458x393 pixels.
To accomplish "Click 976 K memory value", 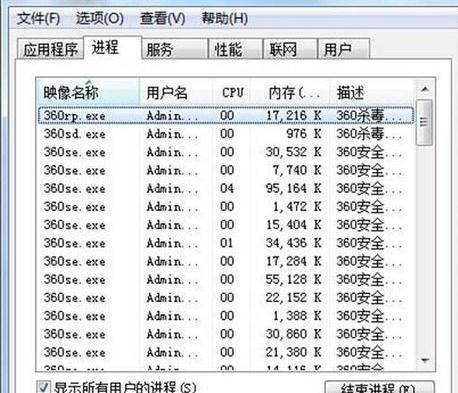I will click(304, 134).
